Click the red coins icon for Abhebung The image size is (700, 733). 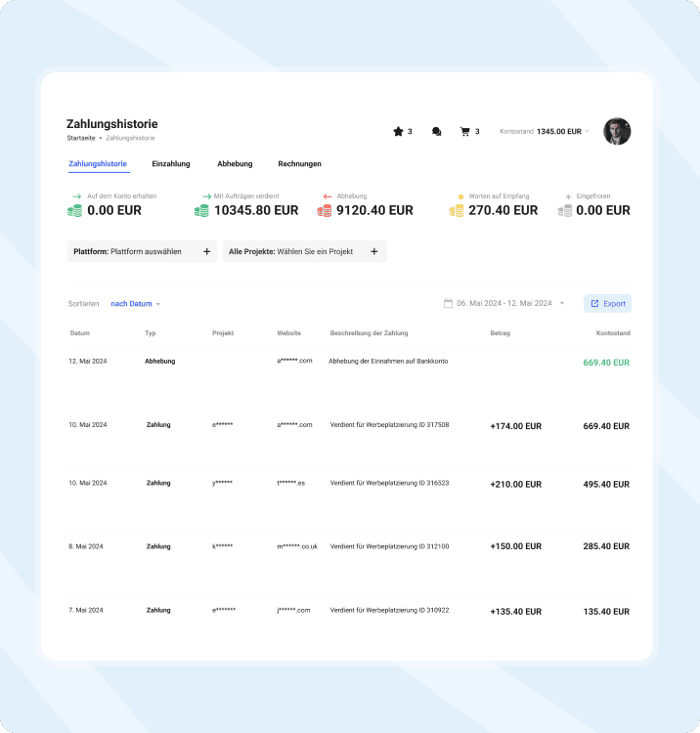324,211
